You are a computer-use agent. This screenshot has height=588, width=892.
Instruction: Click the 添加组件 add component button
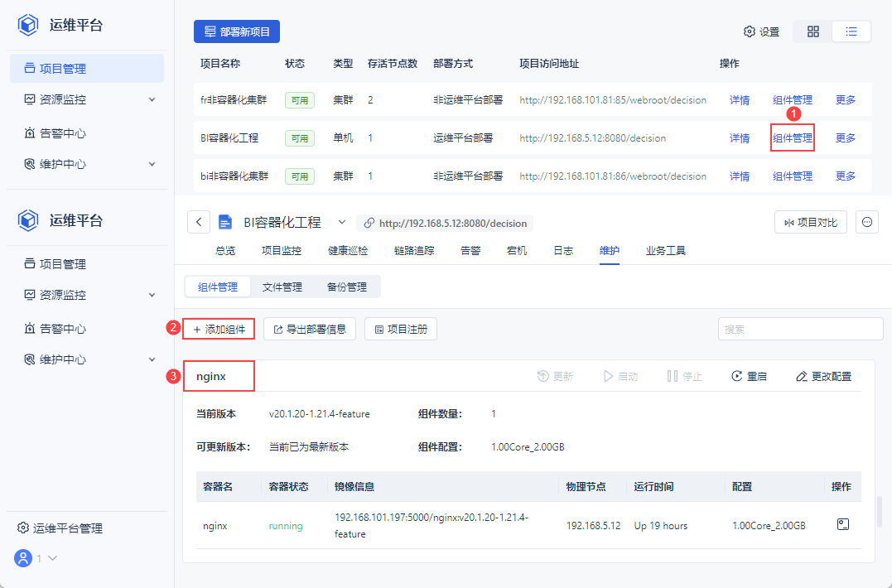tap(220, 328)
